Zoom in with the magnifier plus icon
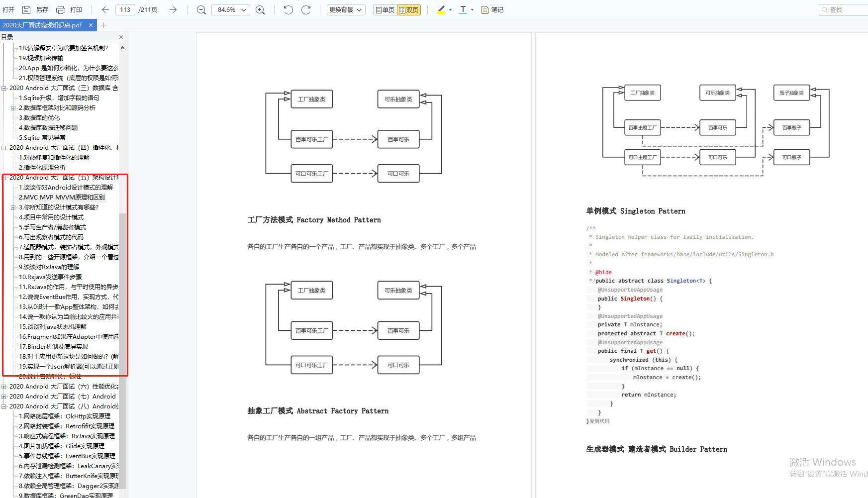 (x=260, y=9)
